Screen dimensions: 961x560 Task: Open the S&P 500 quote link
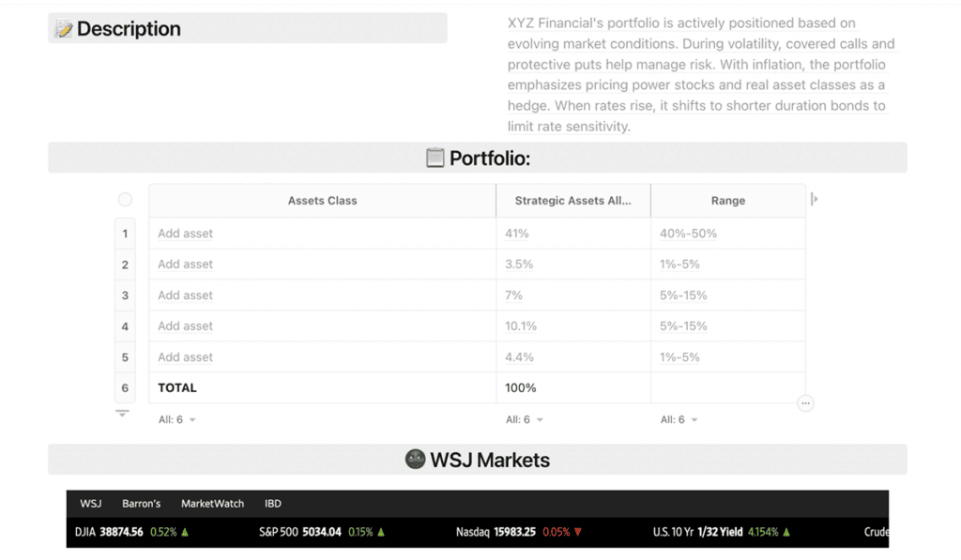point(299,532)
